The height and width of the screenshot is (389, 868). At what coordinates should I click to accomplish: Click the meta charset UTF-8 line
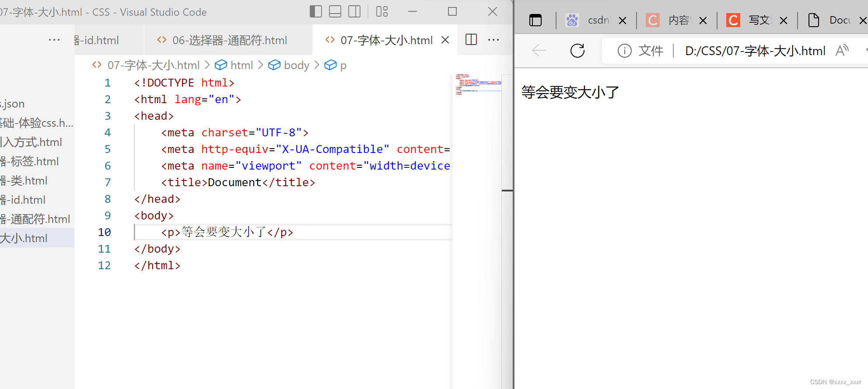[x=234, y=132]
